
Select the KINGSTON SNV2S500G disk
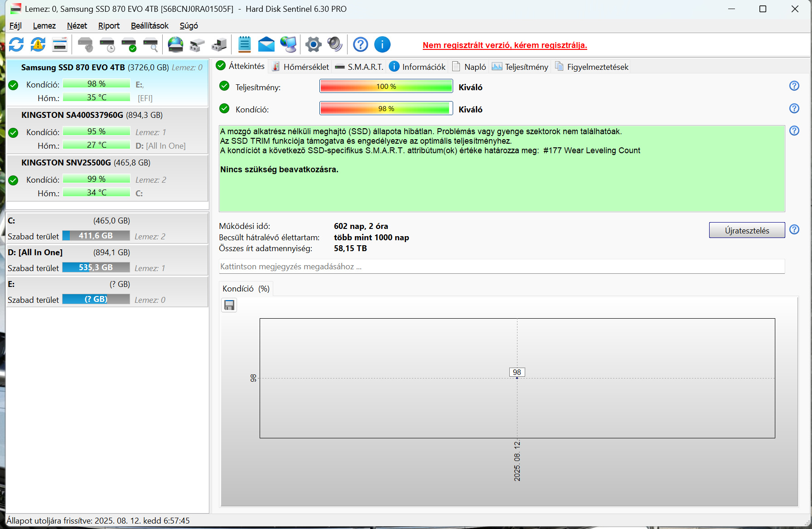point(107,178)
